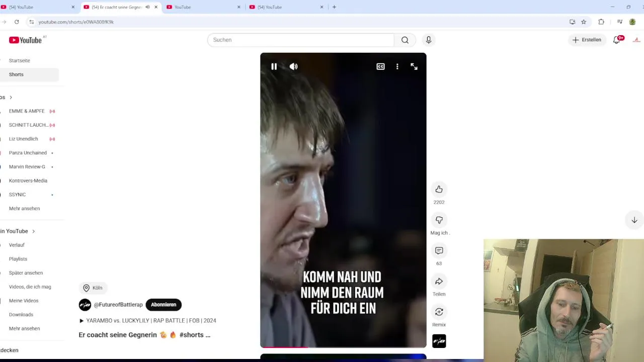Click the search magnifier button
The width and height of the screenshot is (644, 362).
point(405,40)
